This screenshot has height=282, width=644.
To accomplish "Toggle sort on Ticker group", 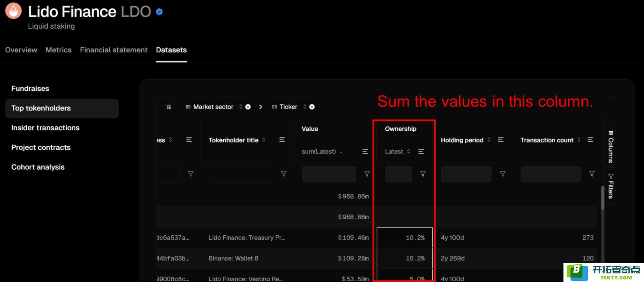I will pos(305,107).
